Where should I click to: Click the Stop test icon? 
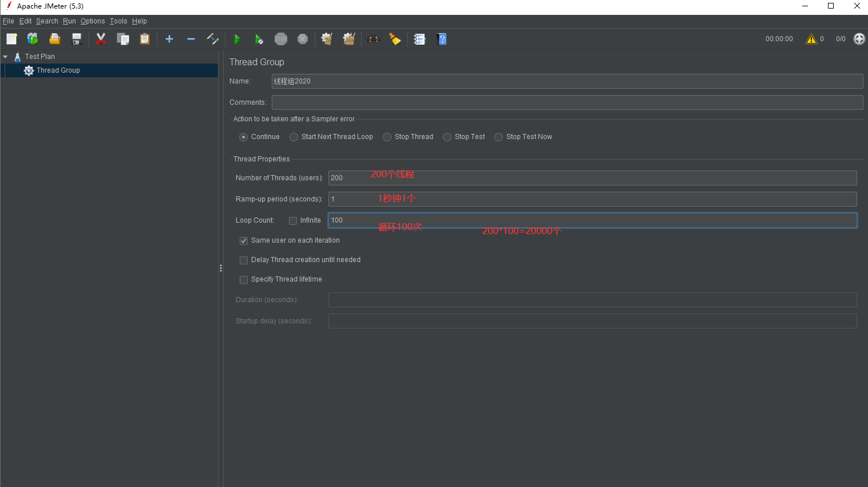point(280,39)
